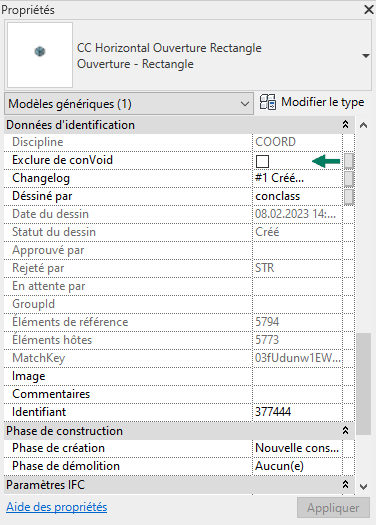Open the Modèles génériques (1) filter dropdown

(129, 104)
